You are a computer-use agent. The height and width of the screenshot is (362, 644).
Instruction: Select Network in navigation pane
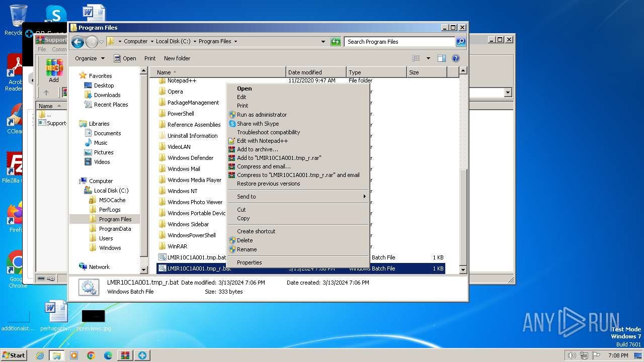pyautogui.click(x=94, y=267)
